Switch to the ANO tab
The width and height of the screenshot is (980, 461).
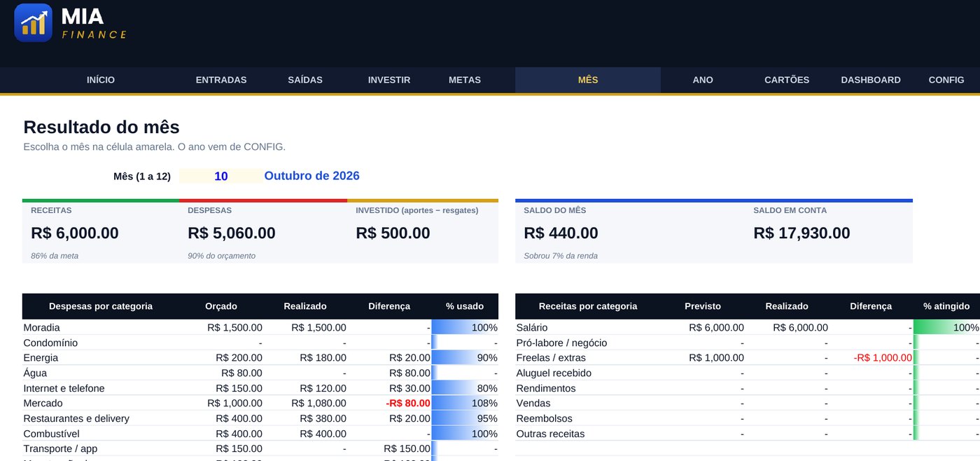[703, 80]
